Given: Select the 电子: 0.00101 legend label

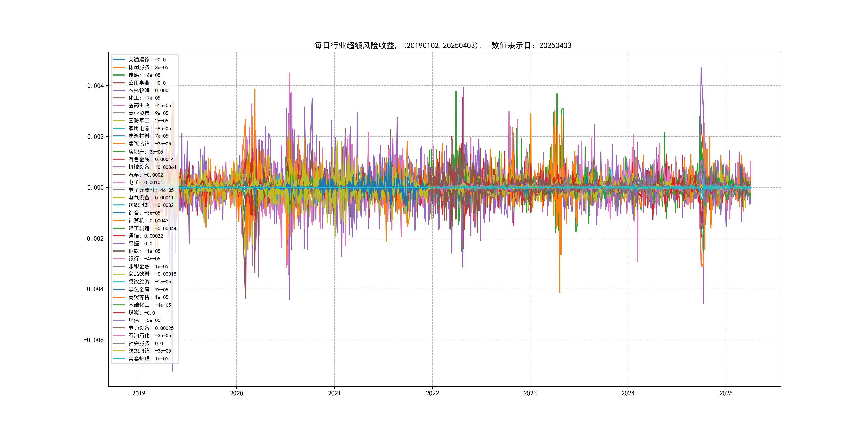Looking at the screenshot, I should coord(145,182).
